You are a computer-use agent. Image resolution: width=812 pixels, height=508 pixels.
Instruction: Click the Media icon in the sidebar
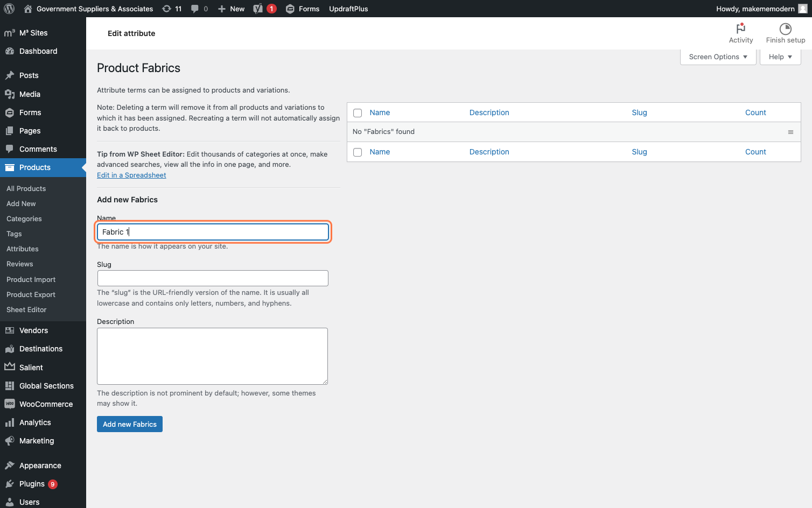click(10, 94)
